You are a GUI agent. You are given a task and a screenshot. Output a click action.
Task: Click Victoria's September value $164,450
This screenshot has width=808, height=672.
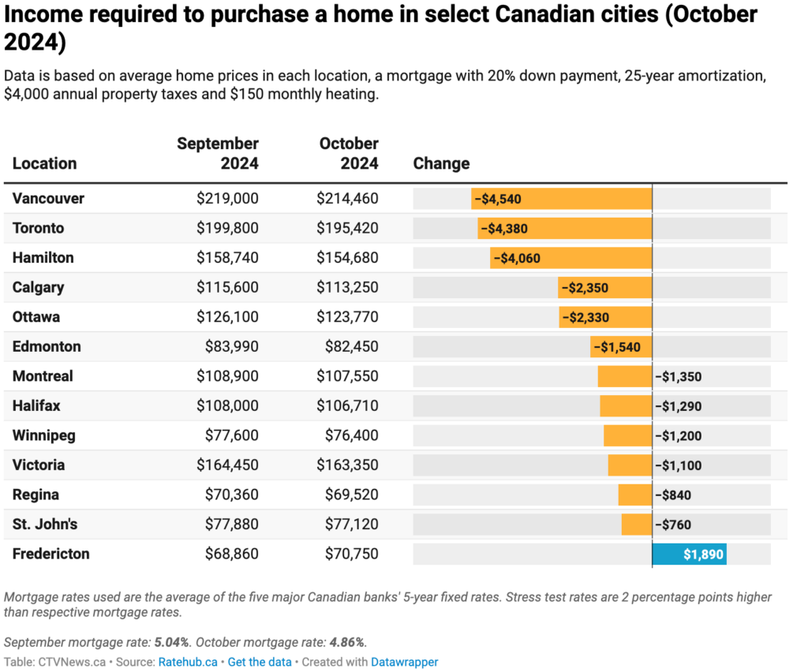tap(227, 465)
